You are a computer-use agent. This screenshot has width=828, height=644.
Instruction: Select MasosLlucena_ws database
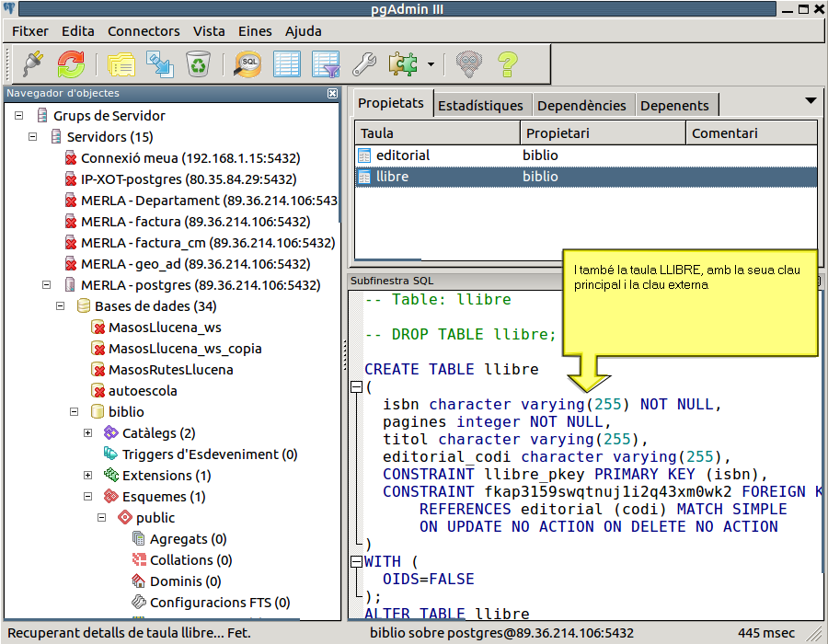(x=165, y=328)
